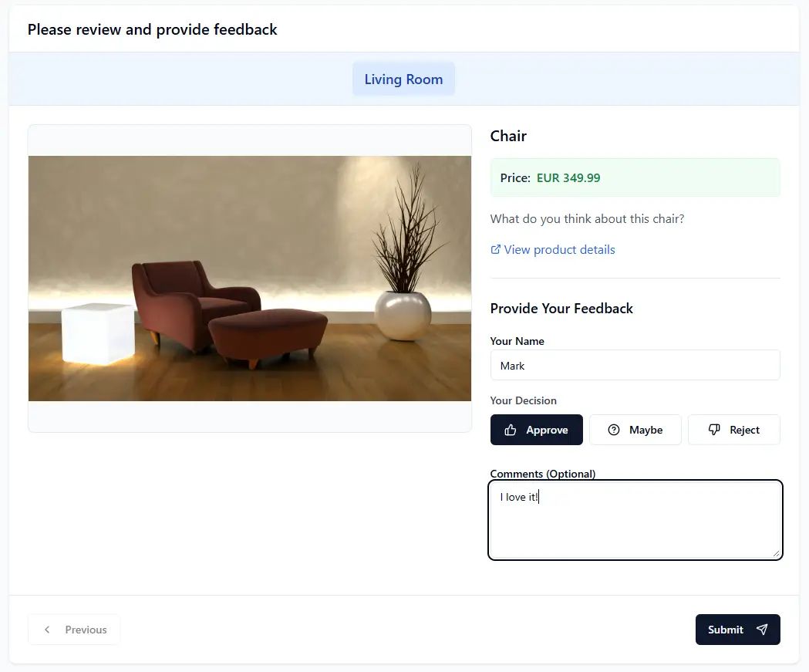Click the Your Name field label
Viewport: 809px width, 672px height.
coord(517,341)
